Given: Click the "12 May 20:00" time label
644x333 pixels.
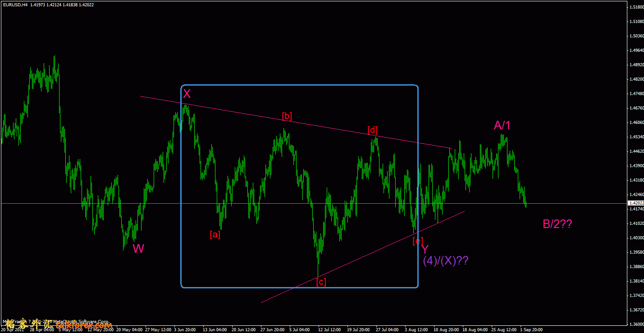Looking at the screenshot, I should tap(100, 329).
